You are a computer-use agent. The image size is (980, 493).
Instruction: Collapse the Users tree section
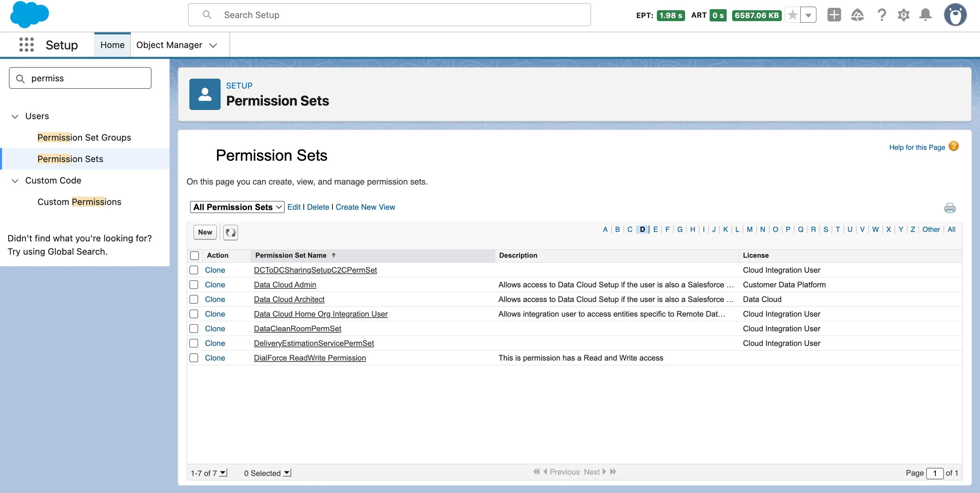click(15, 116)
